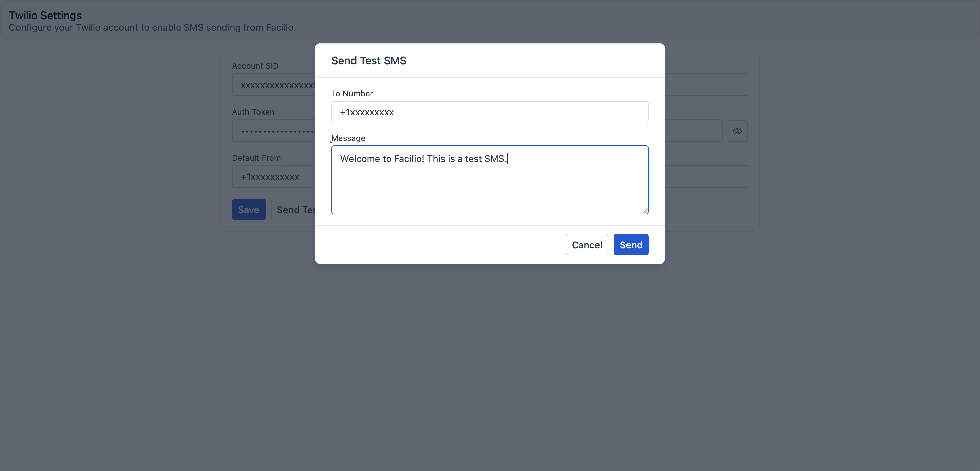
Task: Toggle Auth Token visibility eye icon
Action: [737, 131]
